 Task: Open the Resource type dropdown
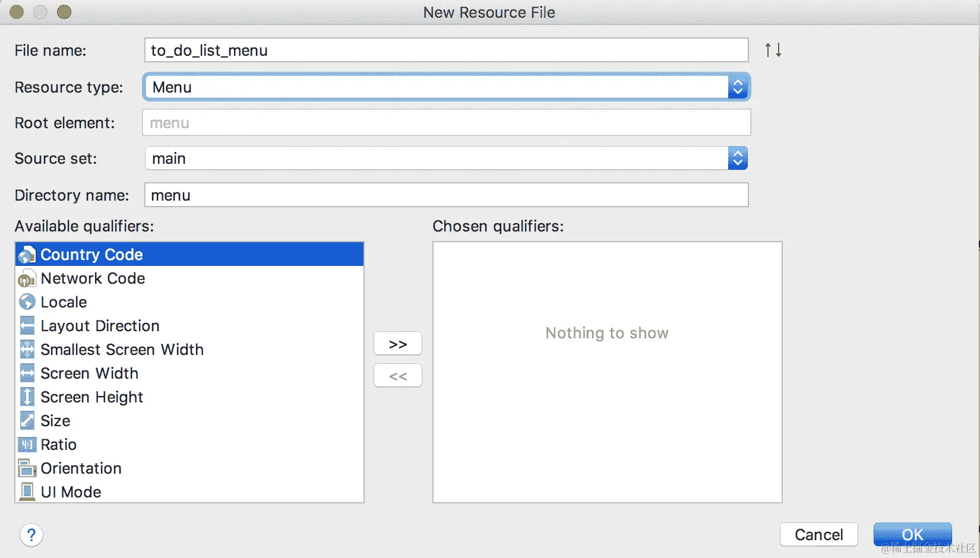tap(738, 87)
